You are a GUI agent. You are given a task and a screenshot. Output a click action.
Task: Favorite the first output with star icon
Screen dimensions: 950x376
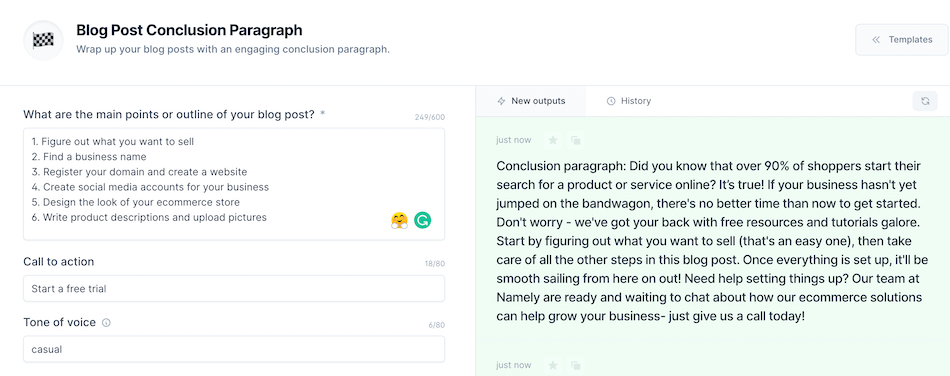coord(553,140)
